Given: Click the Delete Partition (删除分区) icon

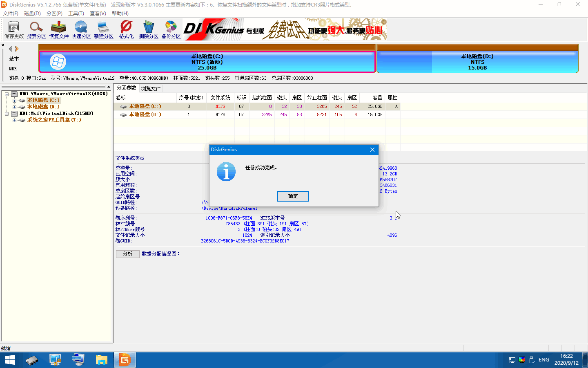Looking at the screenshot, I should tap(149, 29).
